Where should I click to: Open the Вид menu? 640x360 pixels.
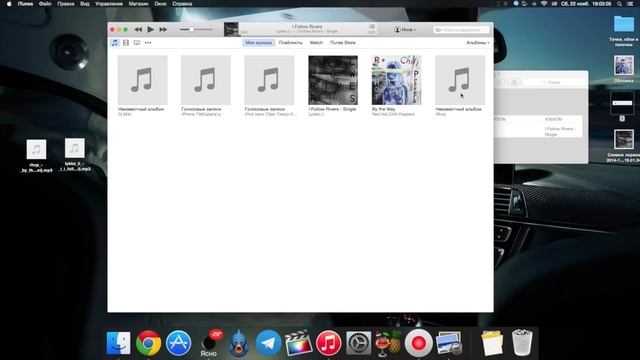point(84,4)
